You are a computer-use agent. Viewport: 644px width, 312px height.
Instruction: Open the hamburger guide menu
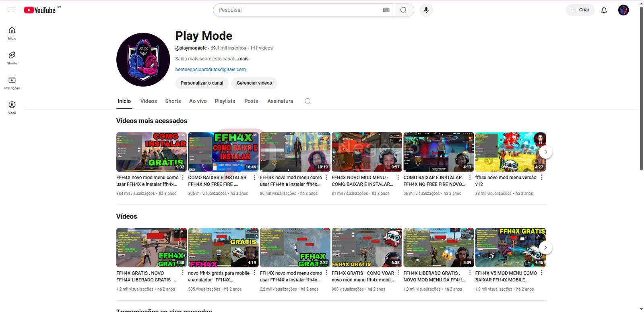point(12,10)
